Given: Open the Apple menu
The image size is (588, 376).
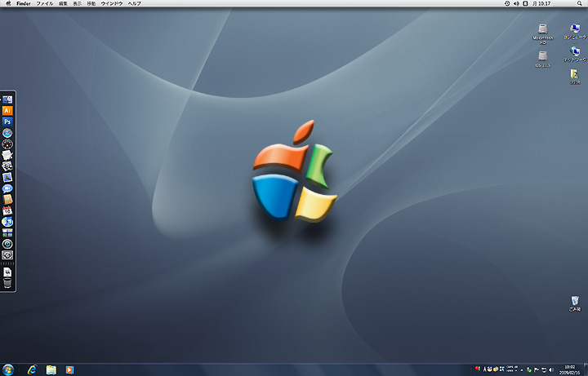Looking at the screenshot, I should pos(8,3).
